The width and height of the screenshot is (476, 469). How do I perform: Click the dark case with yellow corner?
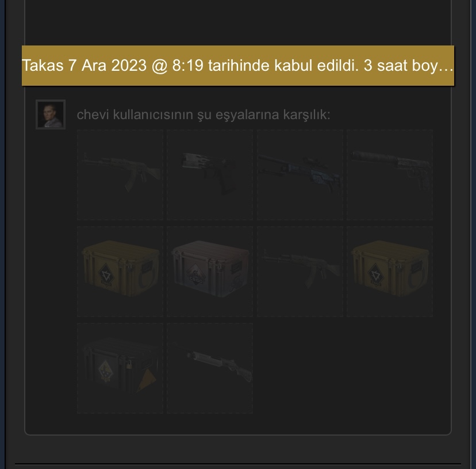(x=120, y=368)
